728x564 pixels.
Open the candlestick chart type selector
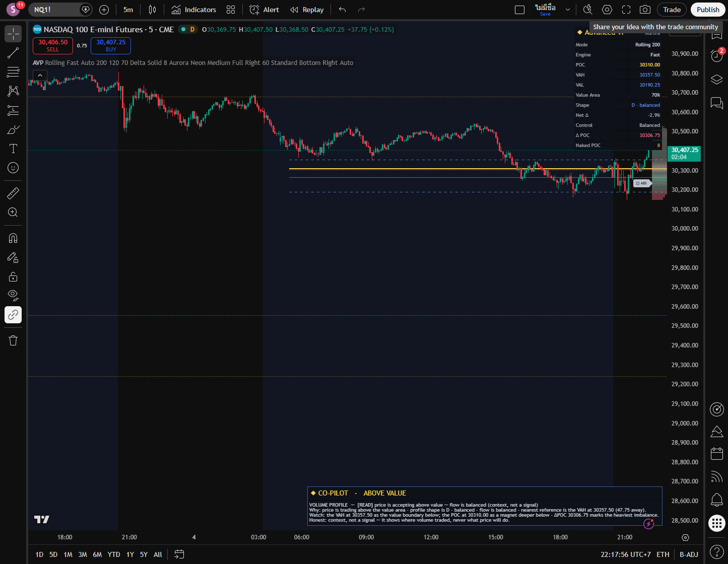click(x=153, y=10)
